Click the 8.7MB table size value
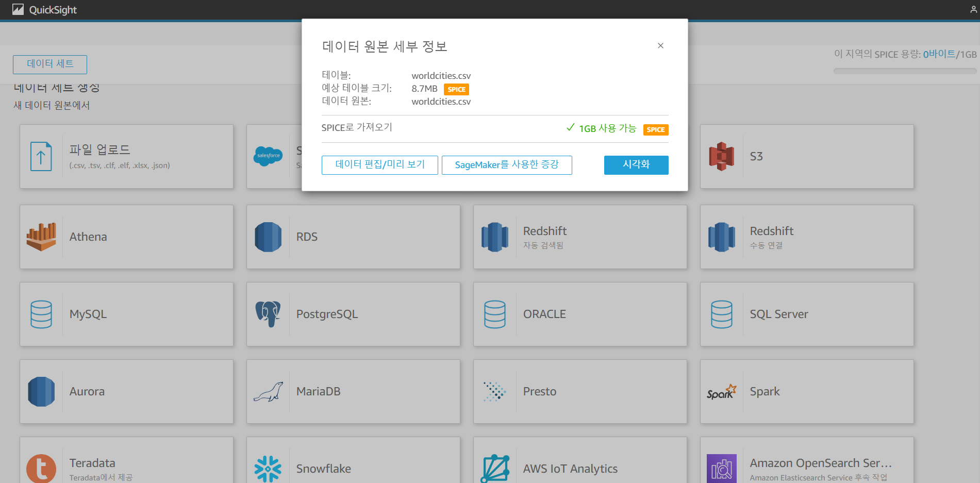This screenshot has height=483, width=980. [424, 89]
